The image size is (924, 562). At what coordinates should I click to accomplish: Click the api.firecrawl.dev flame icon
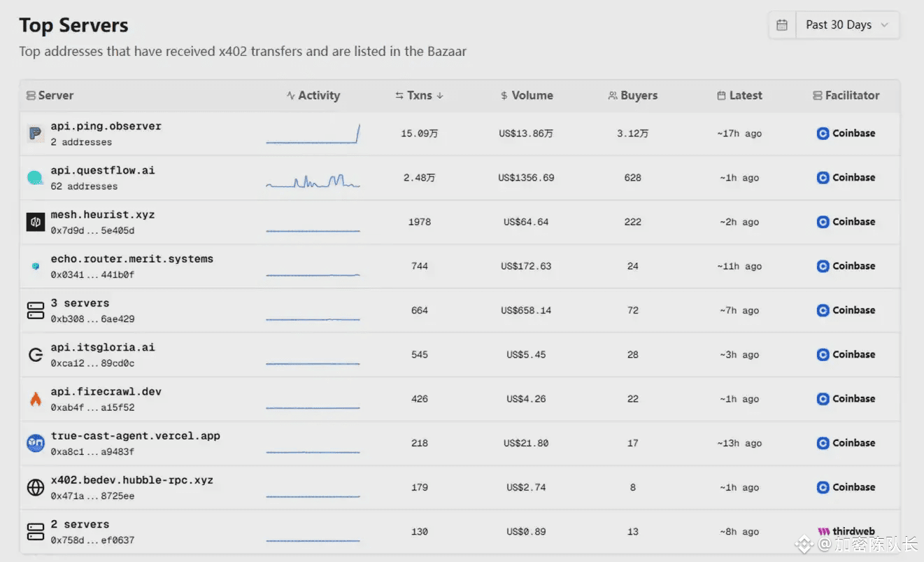(35, 399)
